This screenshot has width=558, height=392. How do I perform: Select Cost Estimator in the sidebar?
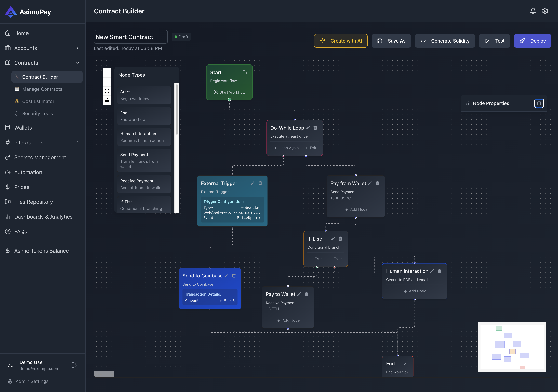[38, 101]
